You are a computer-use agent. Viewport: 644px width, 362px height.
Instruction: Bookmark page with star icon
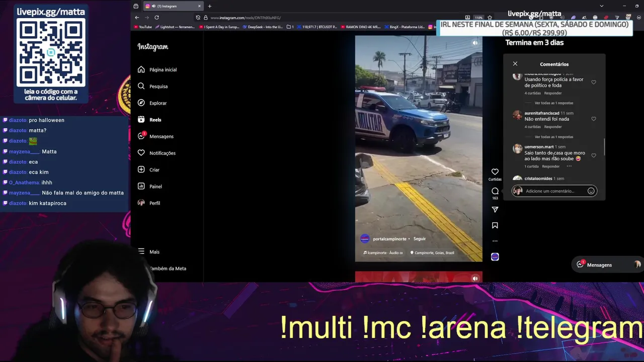tap(490, 18)
